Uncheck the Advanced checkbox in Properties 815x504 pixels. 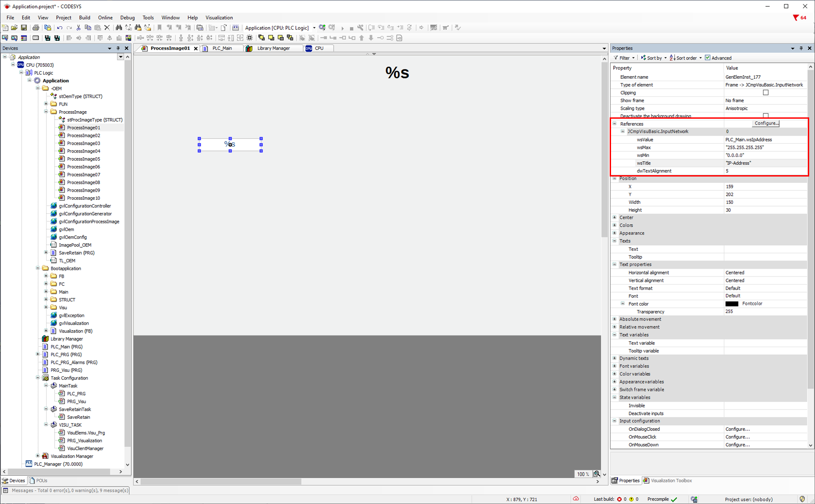(x=707, y=58)
